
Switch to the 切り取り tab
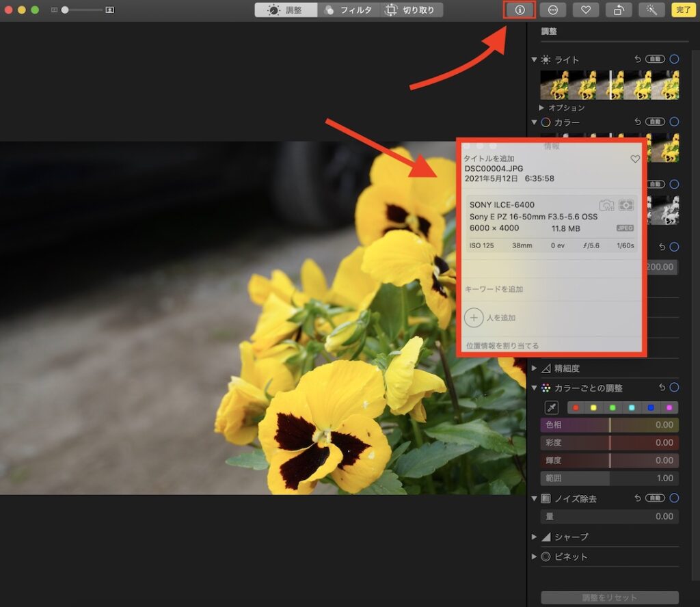(x=411, y=10)
